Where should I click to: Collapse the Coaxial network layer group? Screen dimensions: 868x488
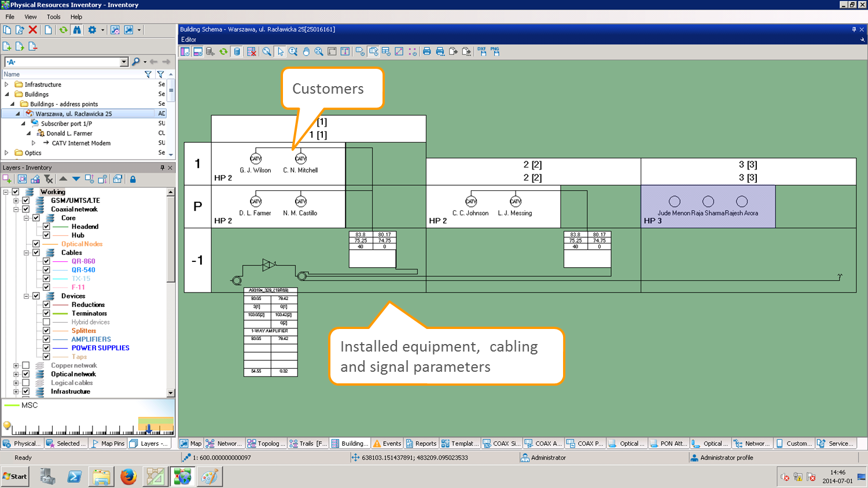[16, 209]
